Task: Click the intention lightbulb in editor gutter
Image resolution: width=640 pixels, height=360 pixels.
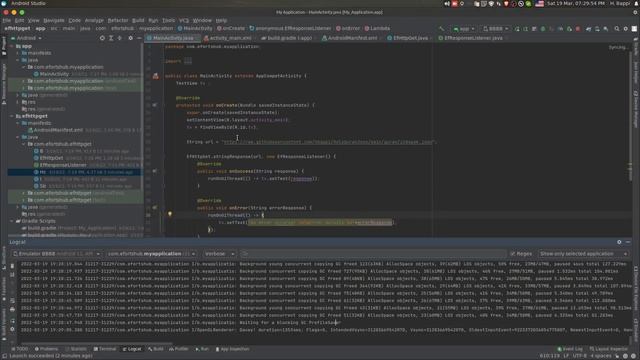Action: click(170, 214)
